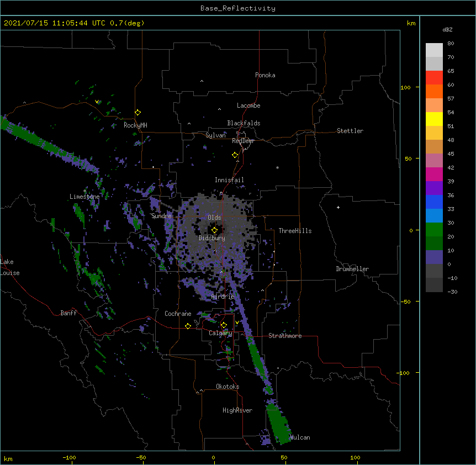Viewport: 476px width, 465px height.
Task: Click the Lacombe city label
Action: coord(248,105)
